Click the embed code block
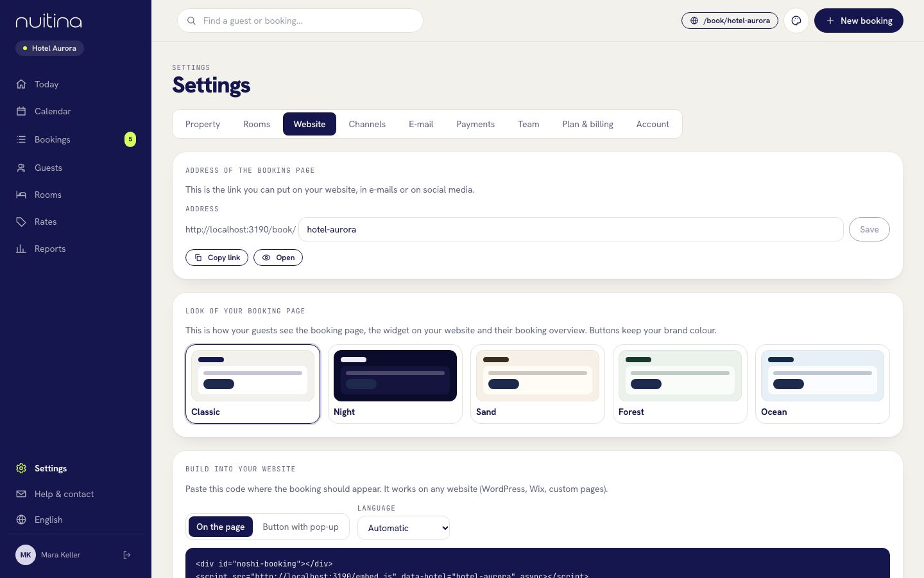 click(538, 563)
